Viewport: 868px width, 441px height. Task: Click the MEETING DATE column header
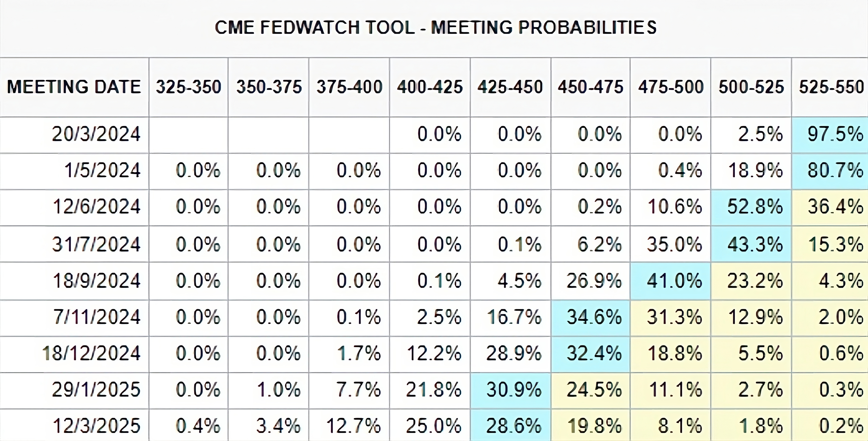coord(74,87)
